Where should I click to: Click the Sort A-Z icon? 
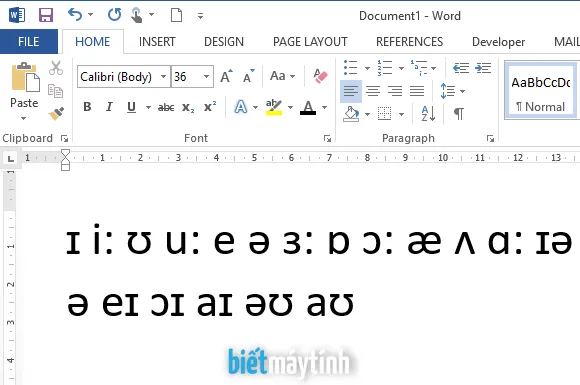[428, 114]
